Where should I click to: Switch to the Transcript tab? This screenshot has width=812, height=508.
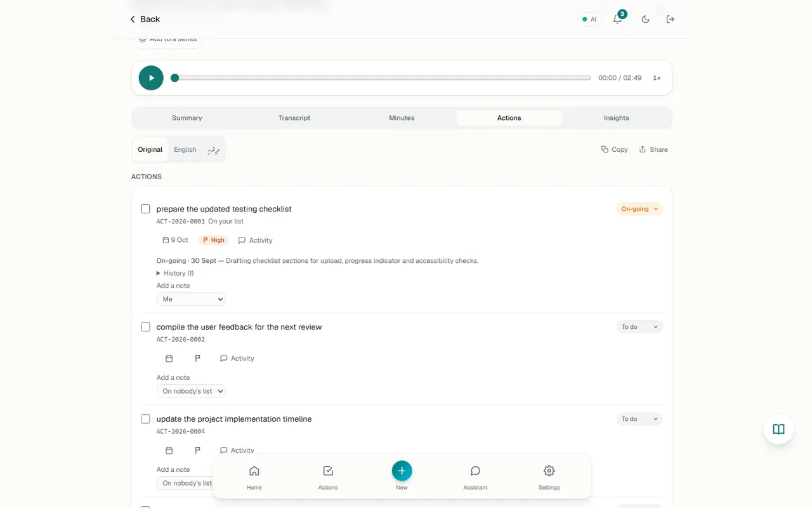point(294,118)
